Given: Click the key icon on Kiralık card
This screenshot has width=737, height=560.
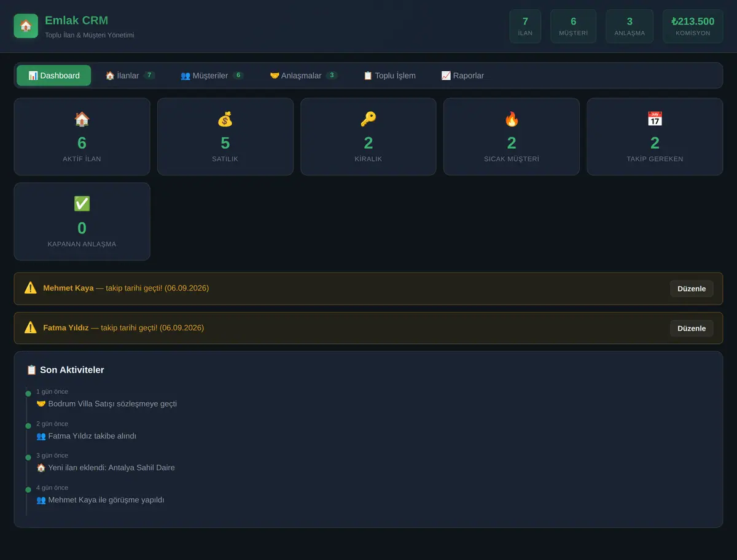Looking at the screenshot, I should pyautogui.click(x=368, y=119).
